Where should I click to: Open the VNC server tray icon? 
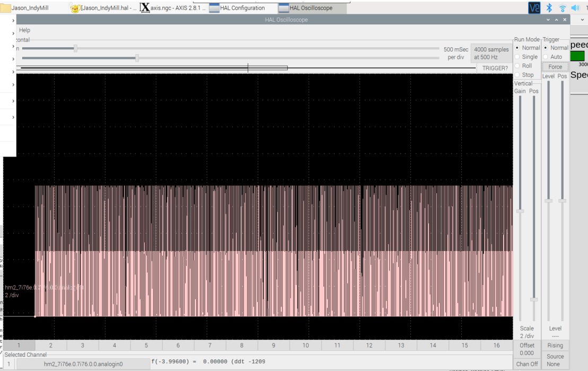[534, 8]
